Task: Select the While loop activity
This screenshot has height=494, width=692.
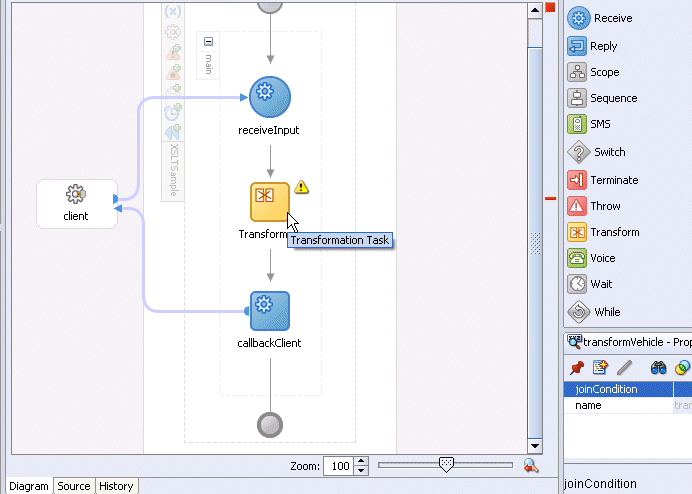Action: click(594, 312)
